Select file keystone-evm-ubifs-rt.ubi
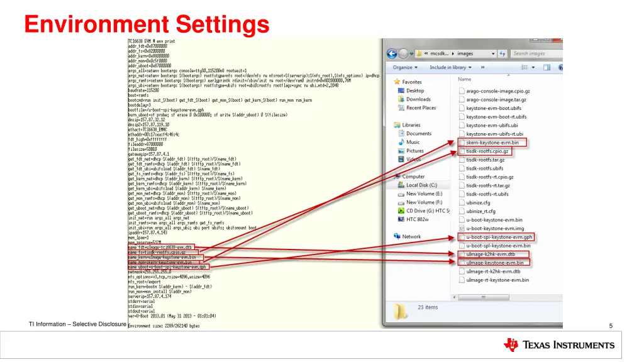 coord(494,134)
